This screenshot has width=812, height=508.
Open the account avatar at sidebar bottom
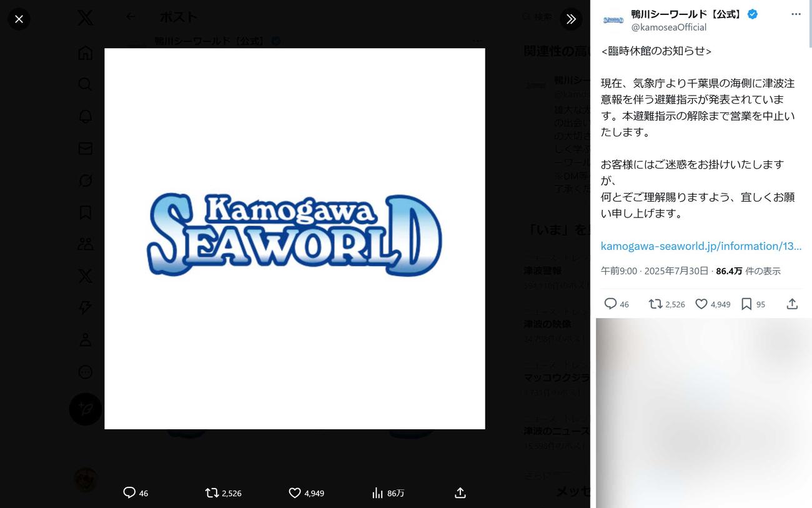coord(86,480)
